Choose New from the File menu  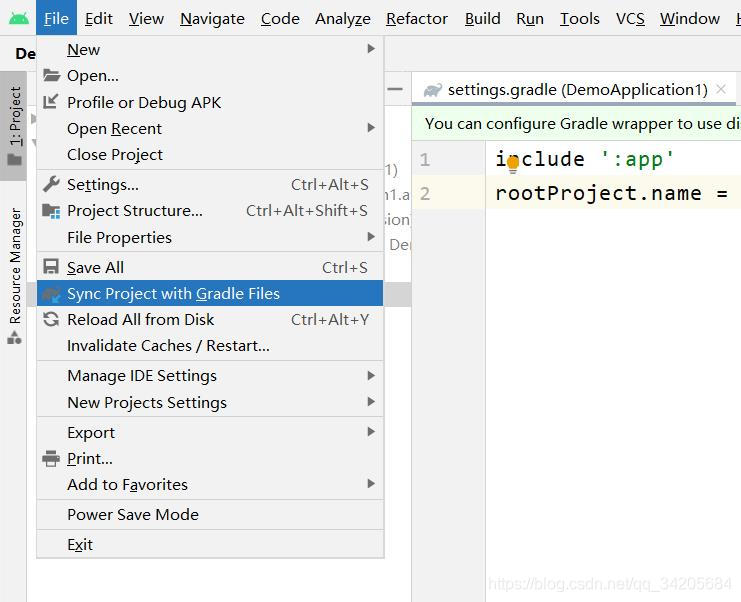coord(210,49)
